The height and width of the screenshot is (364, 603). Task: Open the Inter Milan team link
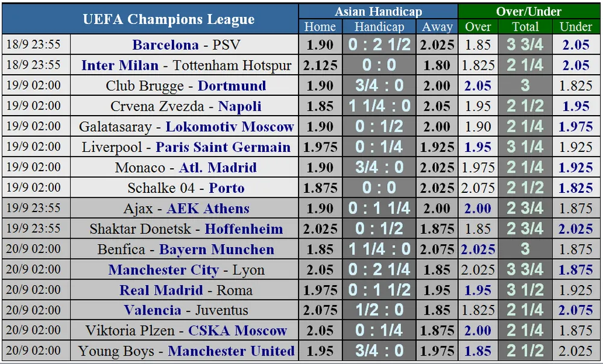point(120,65)
